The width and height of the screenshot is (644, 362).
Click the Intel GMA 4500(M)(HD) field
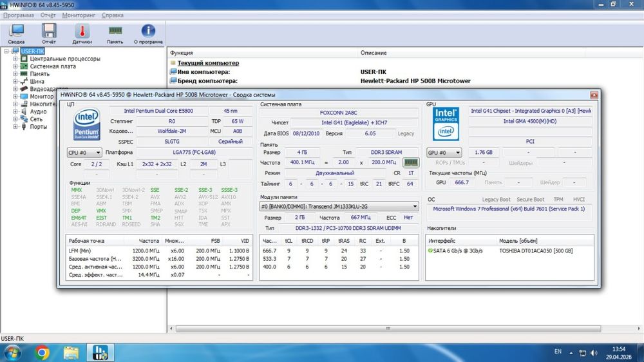[530, 121]
